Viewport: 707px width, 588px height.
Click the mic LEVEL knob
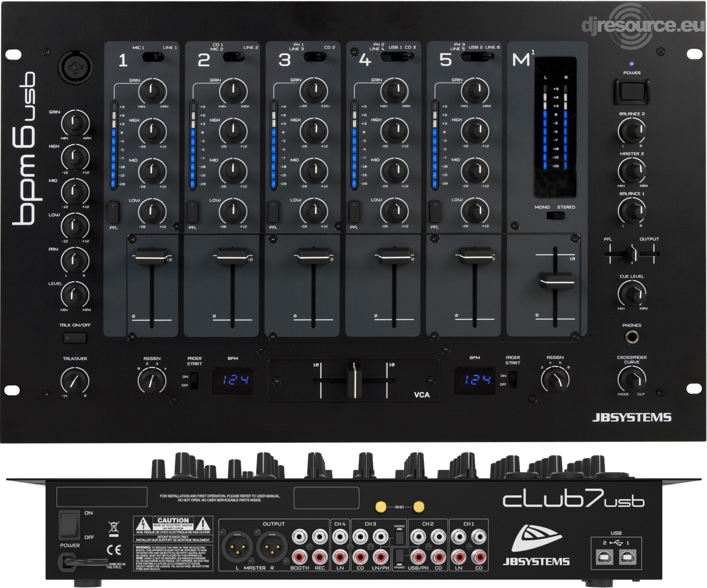click(x=75, y=295)
